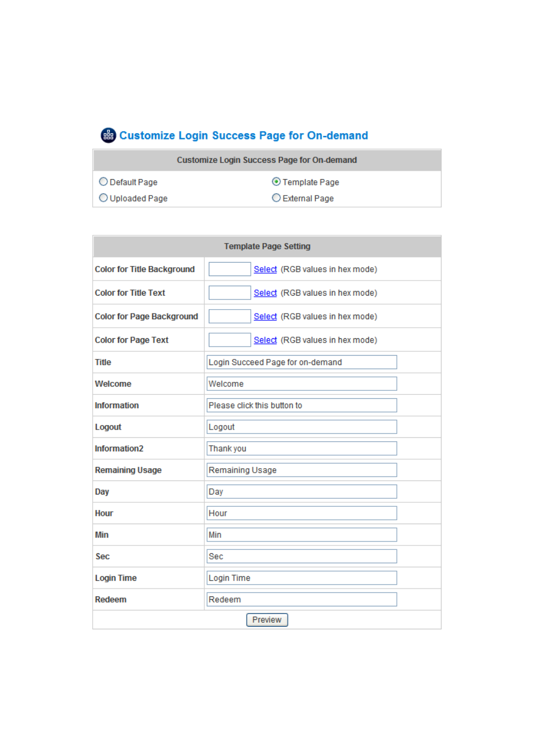Open Select link for Page Text color
The height and width of the screenshot is (756, 534).
tap(265, 340)
